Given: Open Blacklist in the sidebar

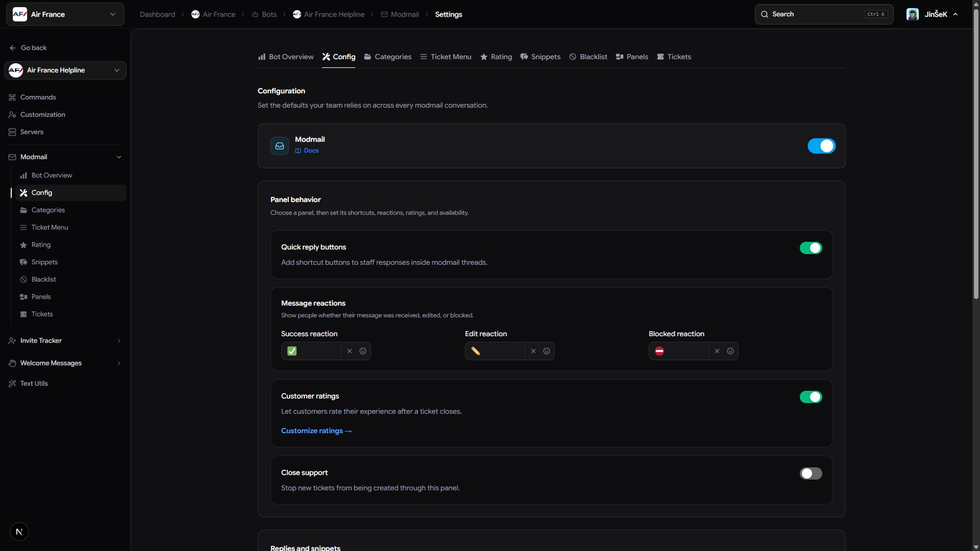Looking at the screenshot, I should point(71,280).
